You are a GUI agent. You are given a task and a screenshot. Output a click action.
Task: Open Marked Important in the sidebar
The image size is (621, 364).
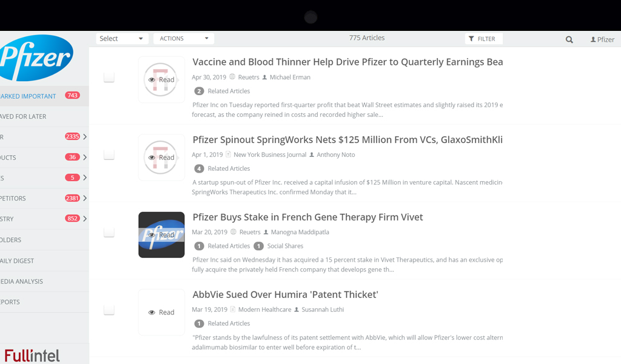click(29, 96)
